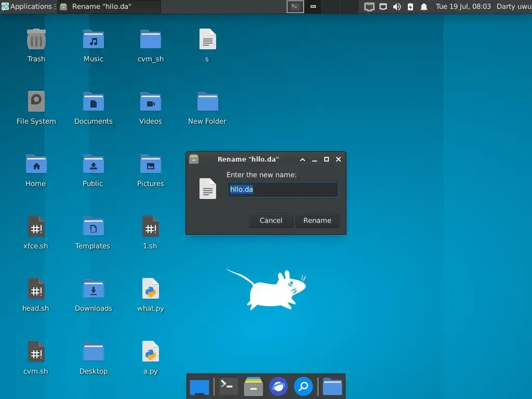Screen dimensions: 532x399
Task: Select the Music folder icon
Action: (94, 39)
